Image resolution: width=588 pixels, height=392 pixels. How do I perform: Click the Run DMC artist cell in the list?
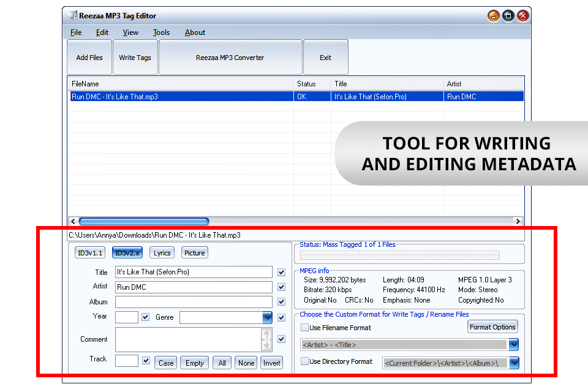coord(484,96)
